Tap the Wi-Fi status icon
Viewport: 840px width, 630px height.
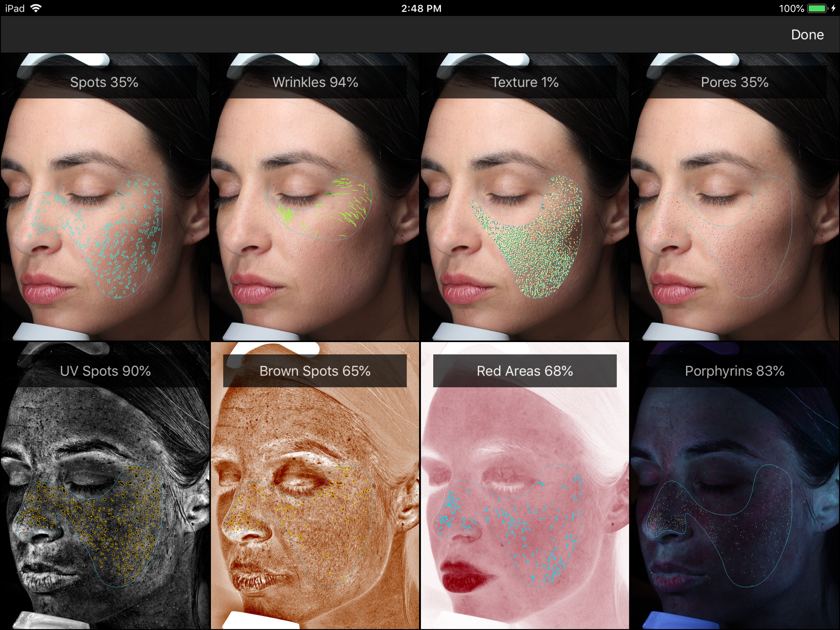click(x=36, y=8)
